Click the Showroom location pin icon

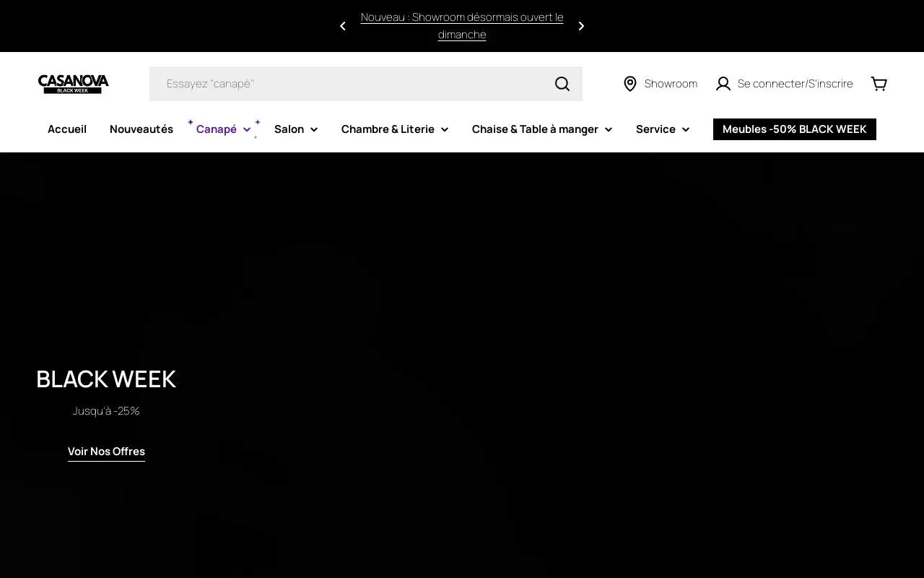[630, 84]
